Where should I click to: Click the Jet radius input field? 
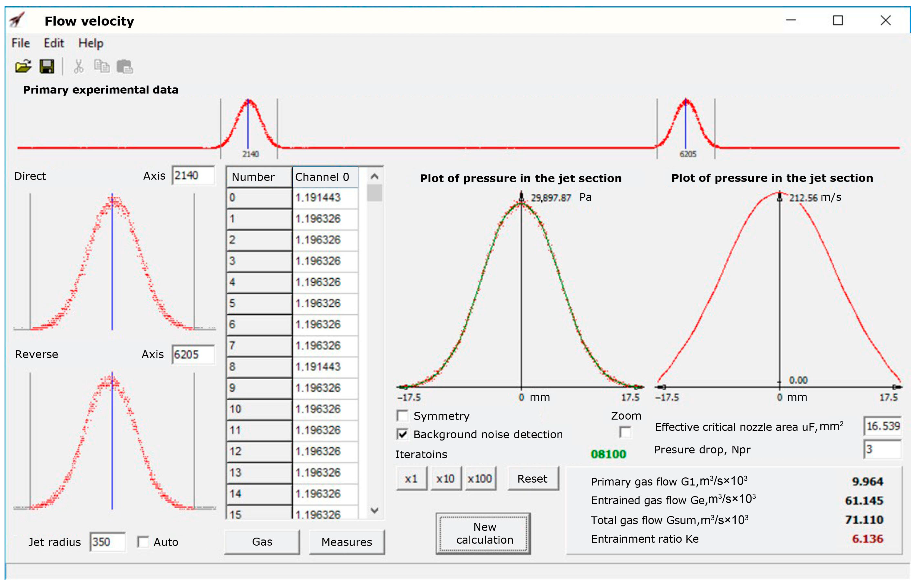click(107, 542)
